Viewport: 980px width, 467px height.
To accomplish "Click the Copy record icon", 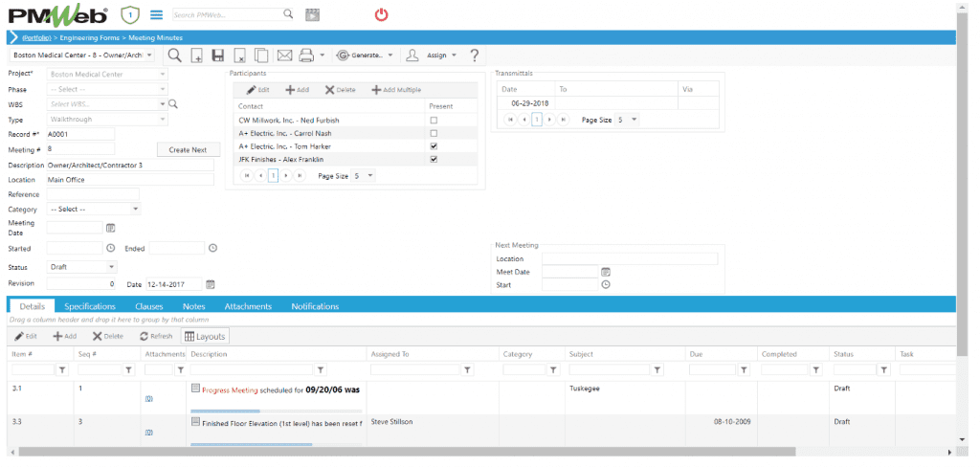I will (261, 56).
